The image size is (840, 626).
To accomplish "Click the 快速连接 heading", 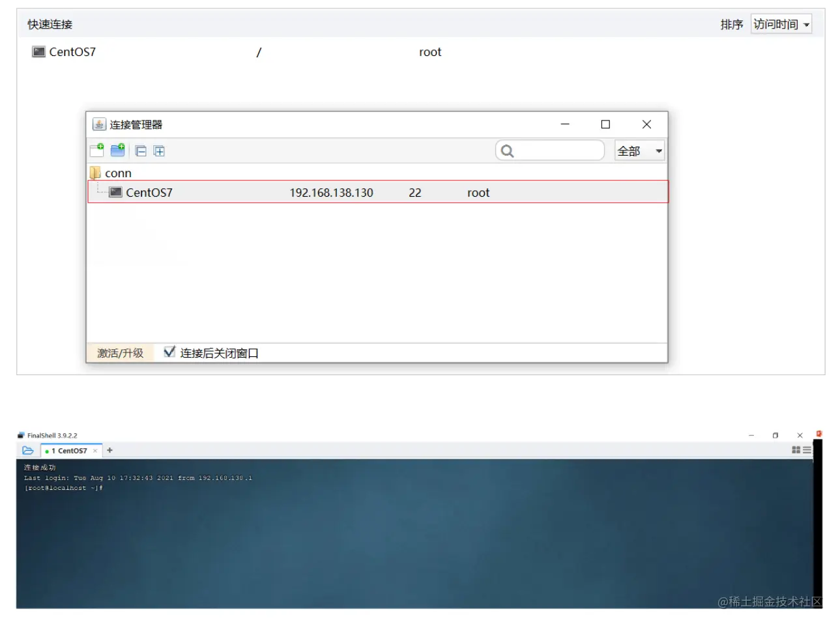I will 50,25.
